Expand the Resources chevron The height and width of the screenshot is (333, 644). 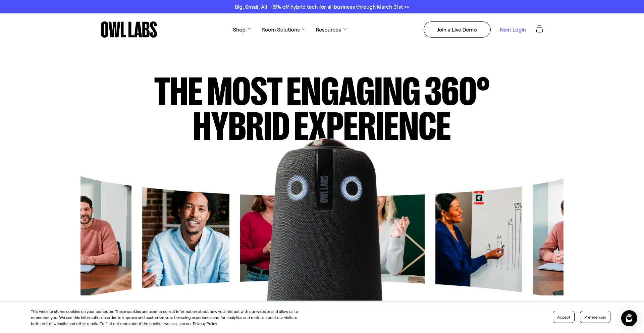[x=345, y=29]
